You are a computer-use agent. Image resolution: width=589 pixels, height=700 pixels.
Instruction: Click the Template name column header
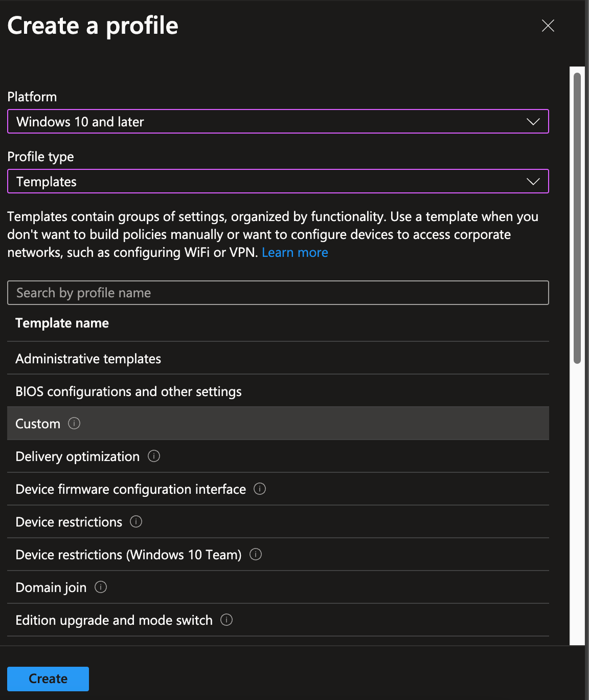click(62, 323)
